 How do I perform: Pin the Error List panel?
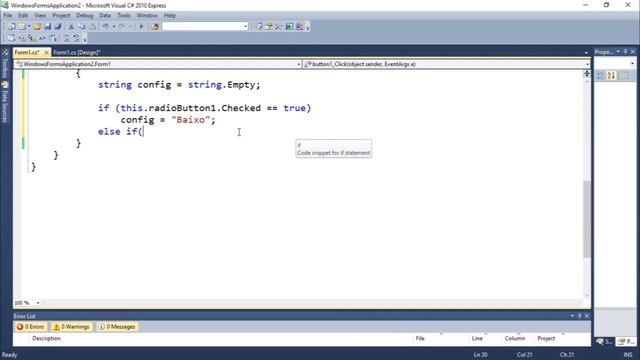pyautogui.click(x=579, y=316)
